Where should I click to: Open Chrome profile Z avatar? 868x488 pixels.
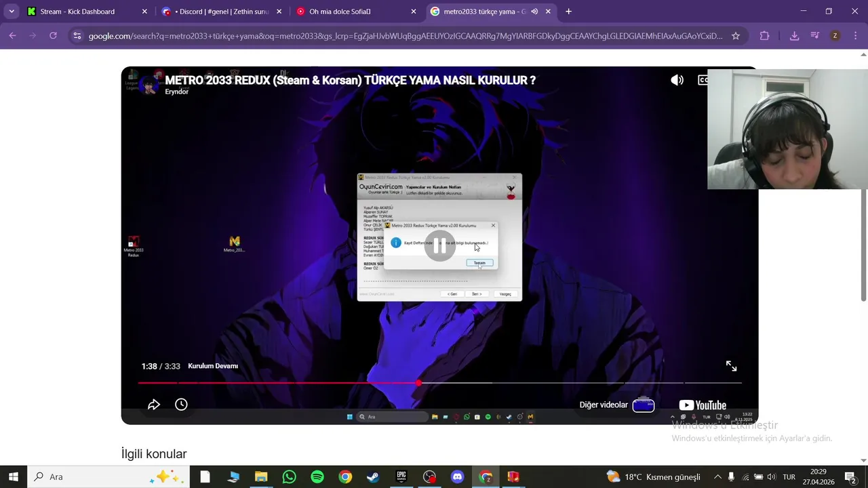[x=835, y=36]
